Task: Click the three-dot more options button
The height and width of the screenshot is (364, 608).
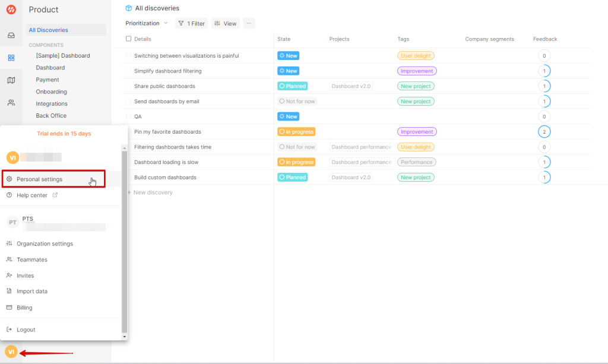Action: pos(249,23)
